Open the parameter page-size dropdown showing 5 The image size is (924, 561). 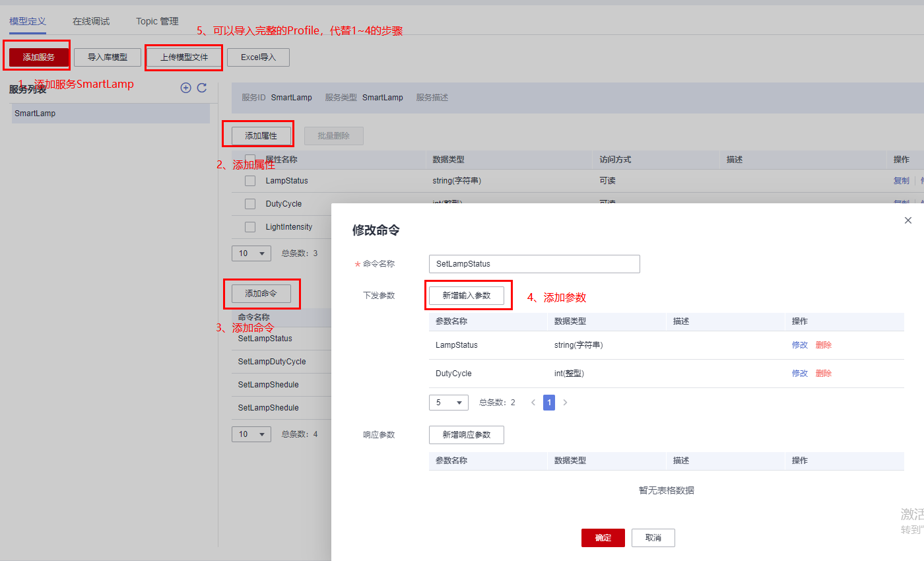(449, 403)
